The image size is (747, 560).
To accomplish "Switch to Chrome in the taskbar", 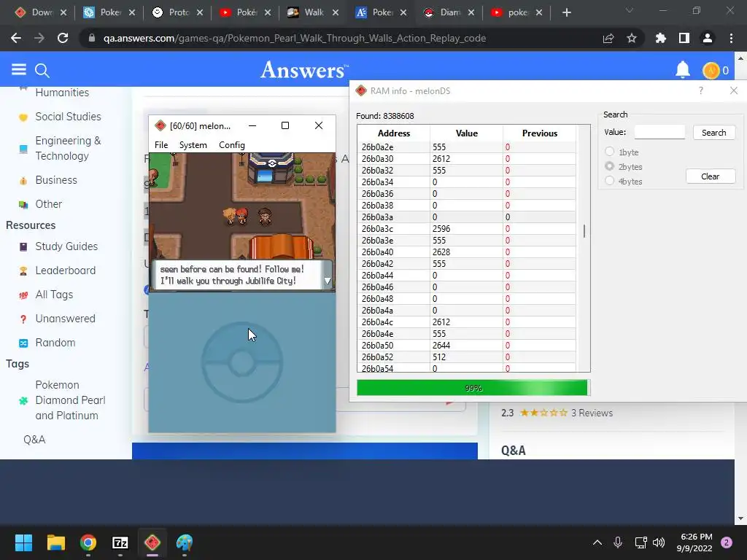I will pos(88,542).
